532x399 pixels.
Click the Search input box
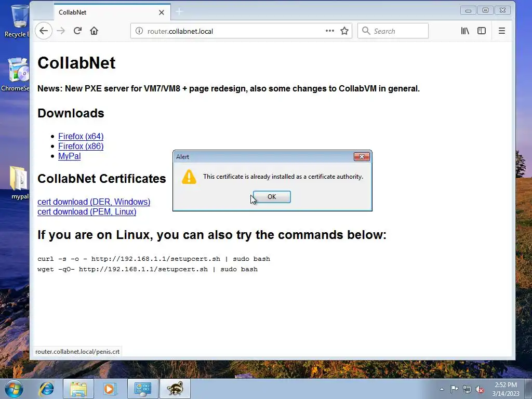[393, 31]
